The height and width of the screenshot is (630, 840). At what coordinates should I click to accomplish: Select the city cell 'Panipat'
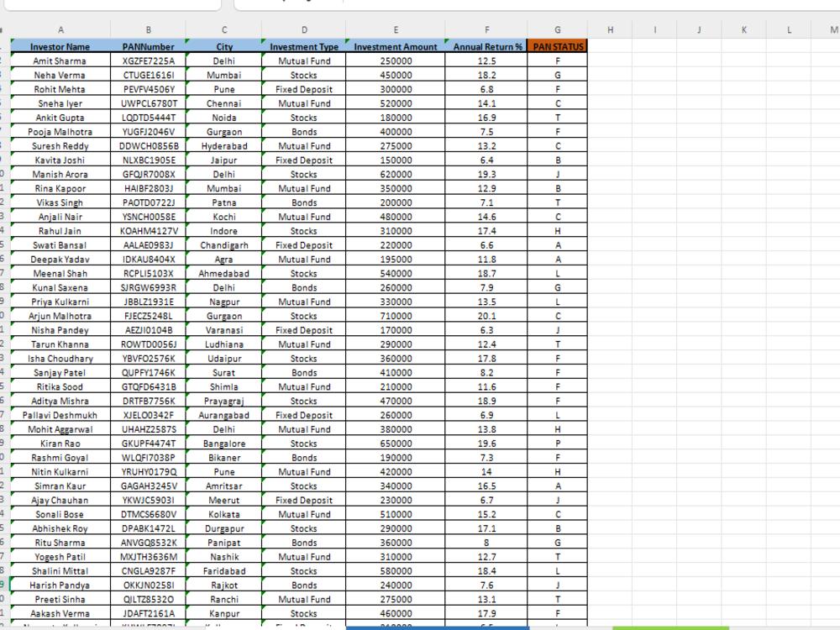click(x=224, y=543)
